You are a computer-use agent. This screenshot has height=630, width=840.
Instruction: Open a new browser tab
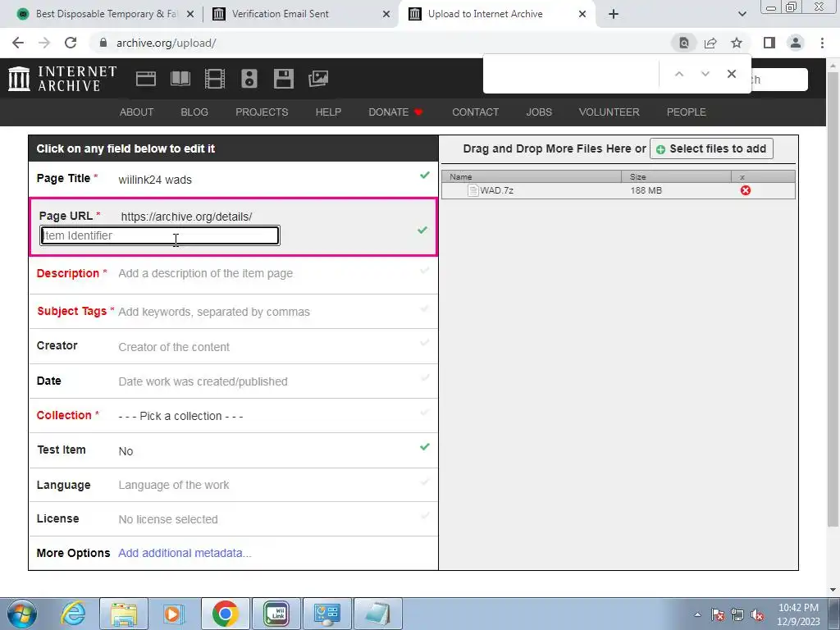click(614, 14)
